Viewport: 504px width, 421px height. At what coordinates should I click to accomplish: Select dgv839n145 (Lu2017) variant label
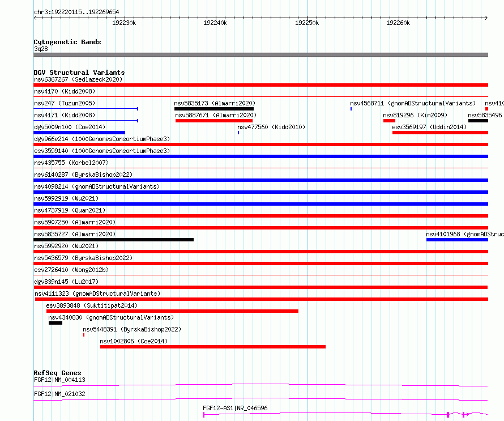pyautogui.click(x=66, y=282)
